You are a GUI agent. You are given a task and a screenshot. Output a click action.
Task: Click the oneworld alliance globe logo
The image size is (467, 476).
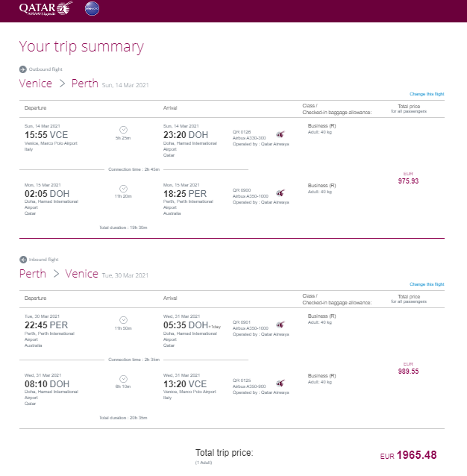pos(92,8)
